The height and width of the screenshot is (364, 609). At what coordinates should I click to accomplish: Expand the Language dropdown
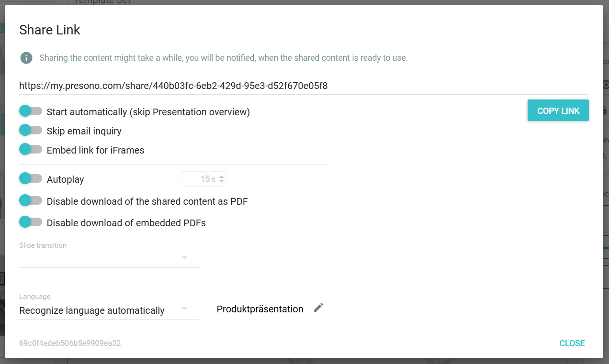click(x=109, y=310)
